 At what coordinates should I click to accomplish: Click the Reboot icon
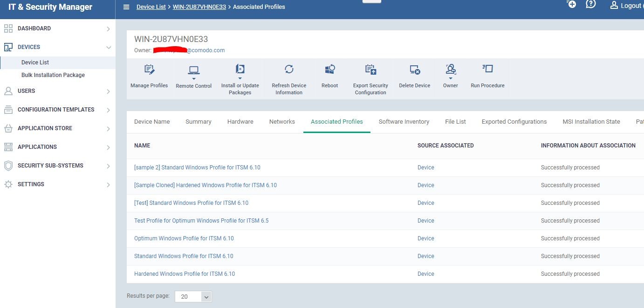(329, 69)
